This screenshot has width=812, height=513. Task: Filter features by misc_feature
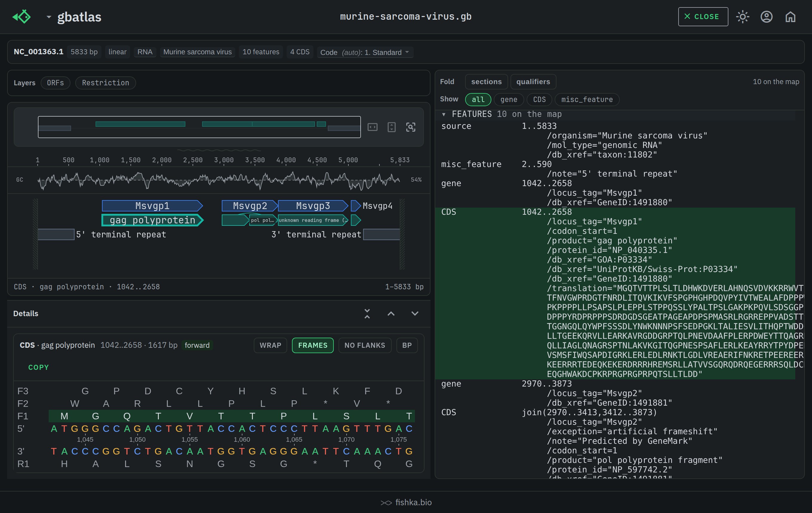587,100
